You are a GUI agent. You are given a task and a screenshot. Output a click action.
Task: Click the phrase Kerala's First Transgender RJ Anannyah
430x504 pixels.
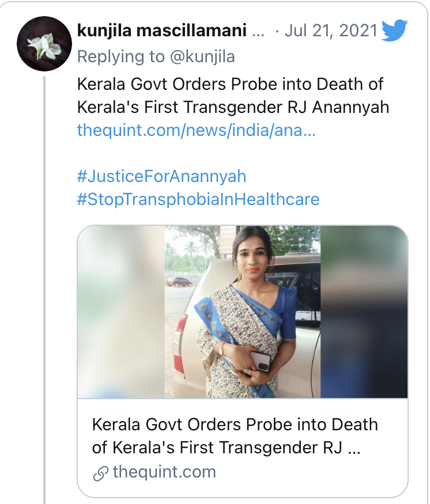click(233, 107)
